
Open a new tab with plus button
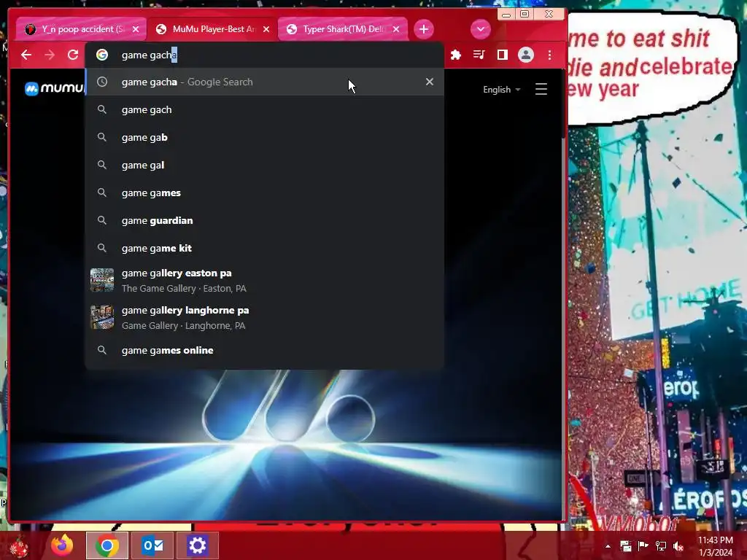coord(424,29)
